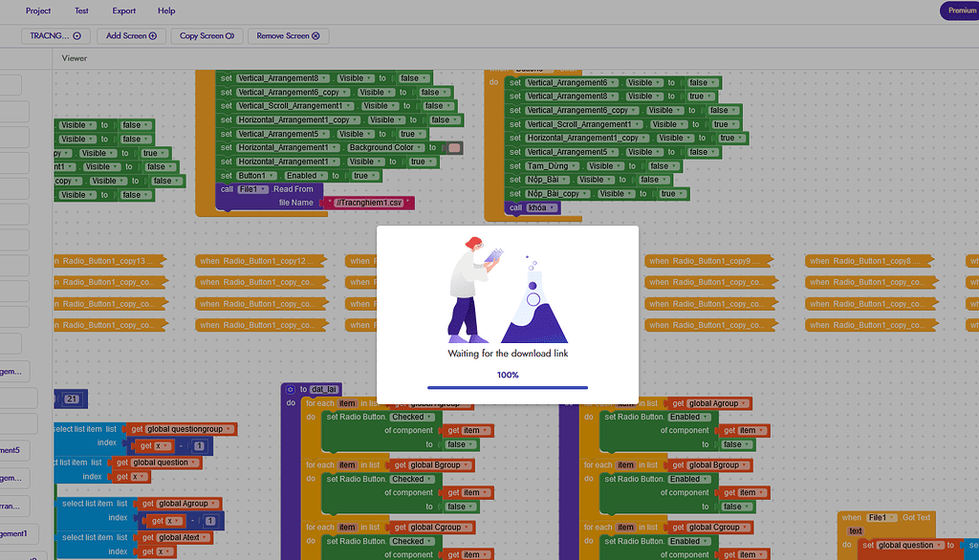Pick the Horizontal_Arrangement1 Background Color swatch
Screen dimensions: 979x560
tap(454, 148)
